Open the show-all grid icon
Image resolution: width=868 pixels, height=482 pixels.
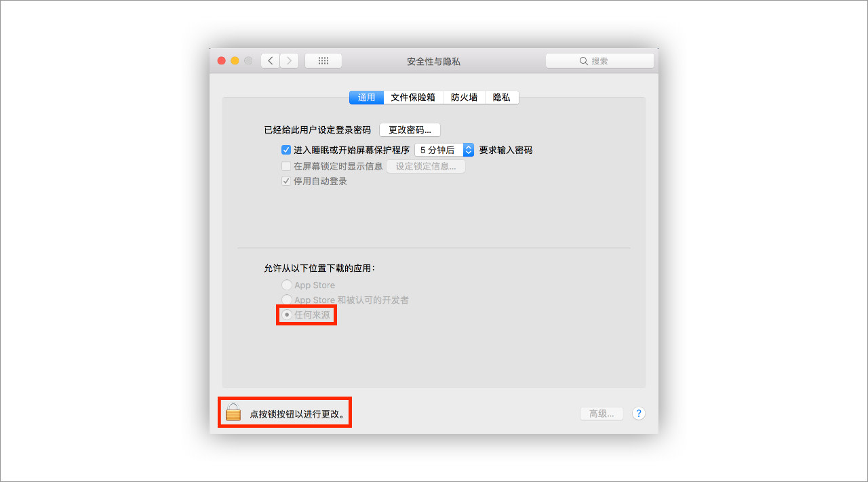click(x=323, y=60)
